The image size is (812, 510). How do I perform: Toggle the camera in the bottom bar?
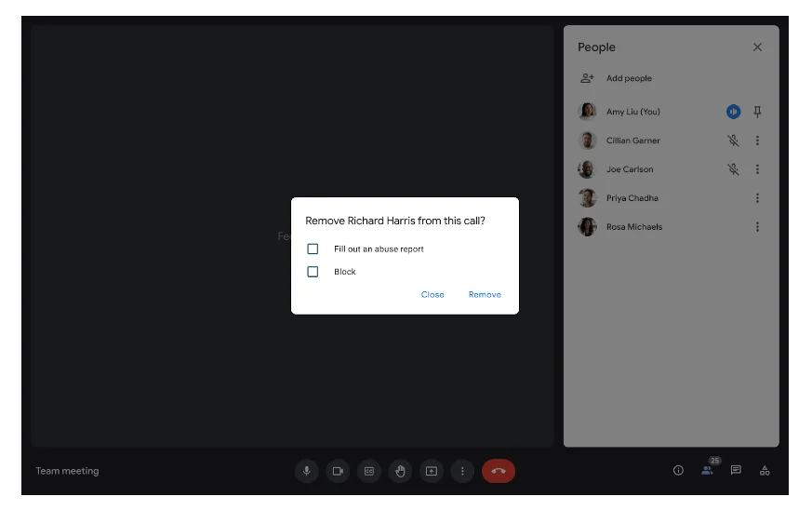338,471
